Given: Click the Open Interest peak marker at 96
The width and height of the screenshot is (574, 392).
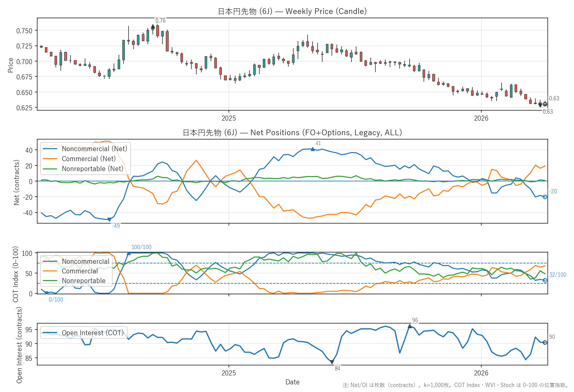Looking at the screenshot, I should (410, 326).
